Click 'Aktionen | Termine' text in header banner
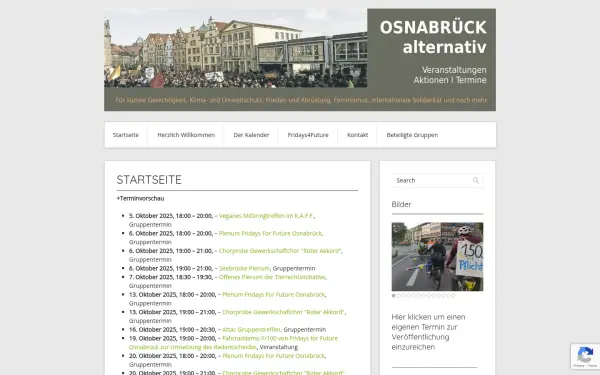 click(450, 80)
